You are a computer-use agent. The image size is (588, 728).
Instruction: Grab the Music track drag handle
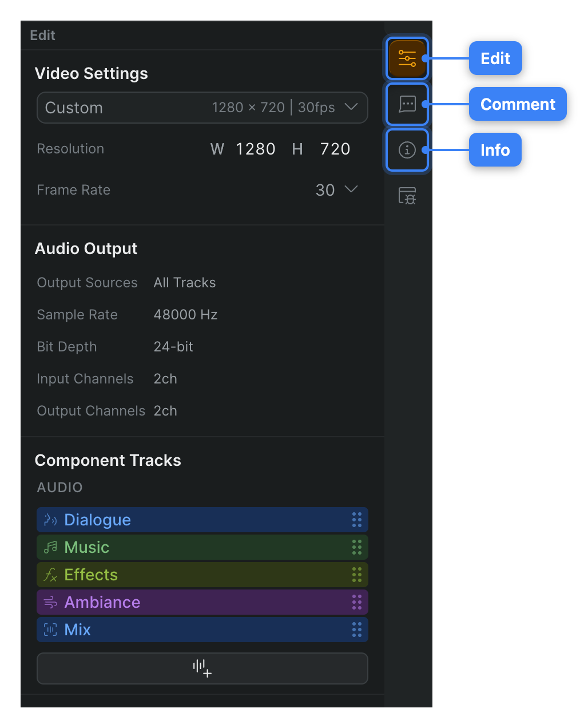[x=357, y=547]
